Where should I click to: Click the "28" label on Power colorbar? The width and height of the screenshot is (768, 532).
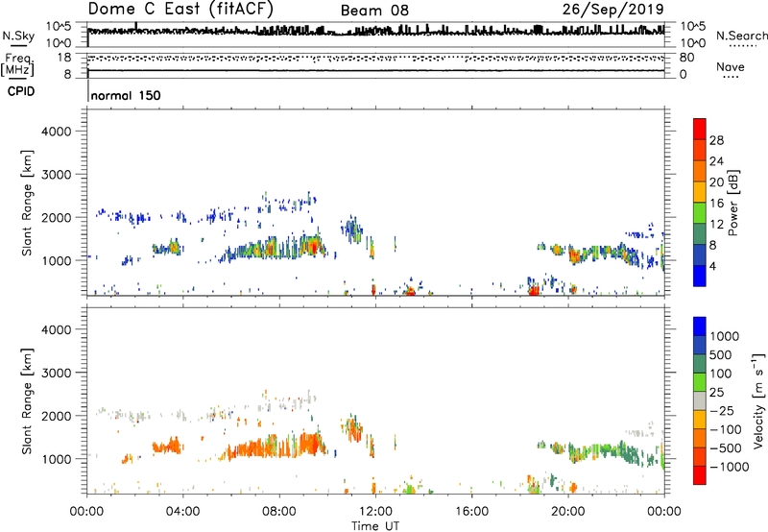point(716,140)
